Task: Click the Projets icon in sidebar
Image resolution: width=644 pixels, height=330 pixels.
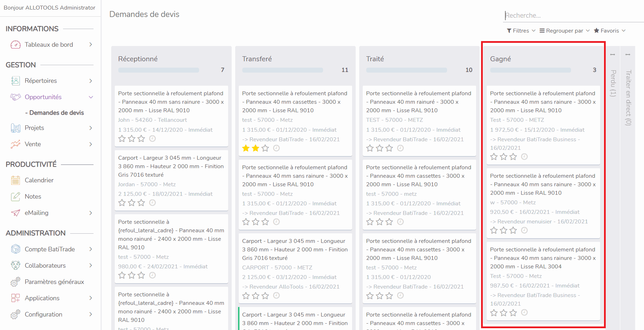Action: pos(16,128)
